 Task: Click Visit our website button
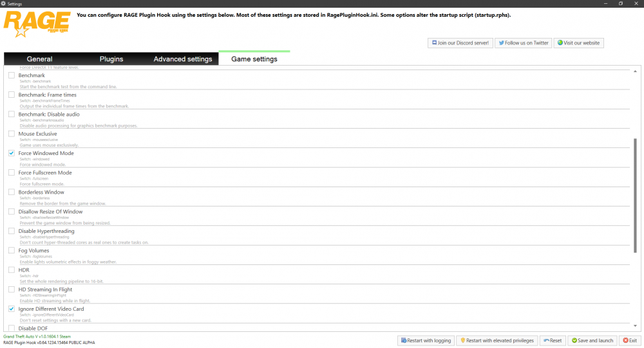(x=578, y=42)
